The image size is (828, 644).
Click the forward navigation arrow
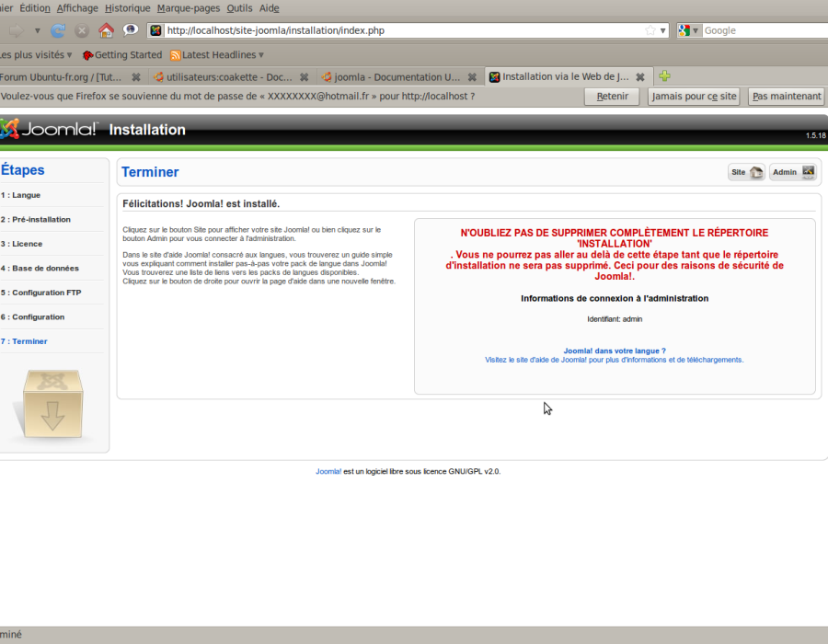(x=17, y=30)
